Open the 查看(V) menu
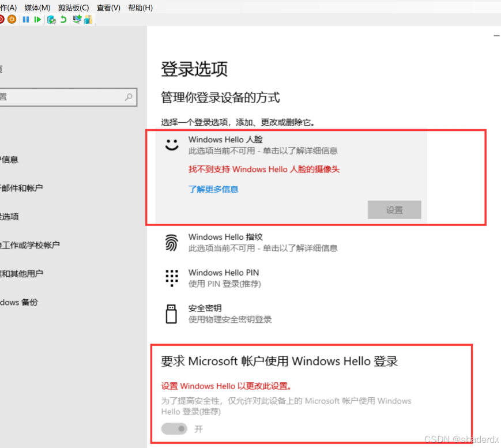Screen dimensions: 501x448 click(x=108, y=7)
